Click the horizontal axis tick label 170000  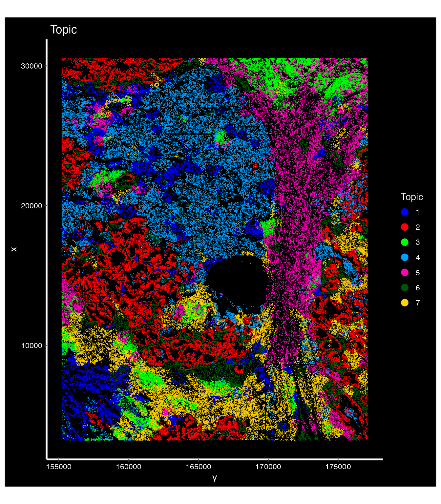(268, 467)
